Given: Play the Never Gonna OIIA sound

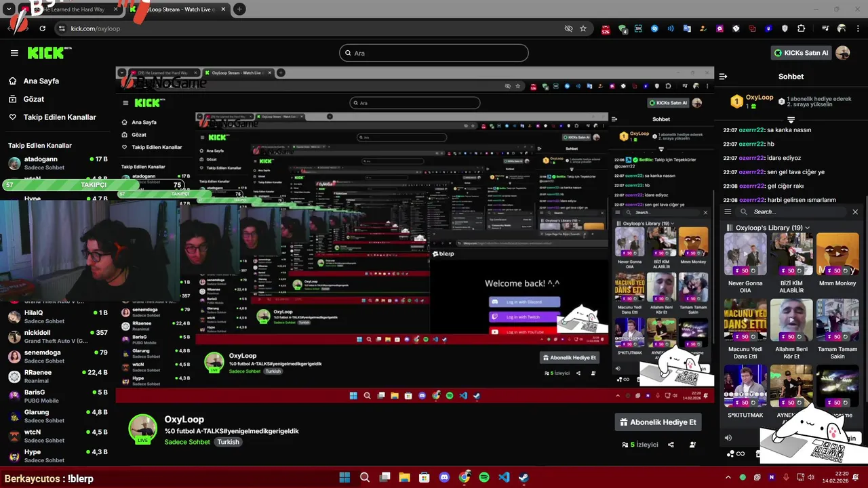Looking at the screenshot, I should [x=745, y=253].
